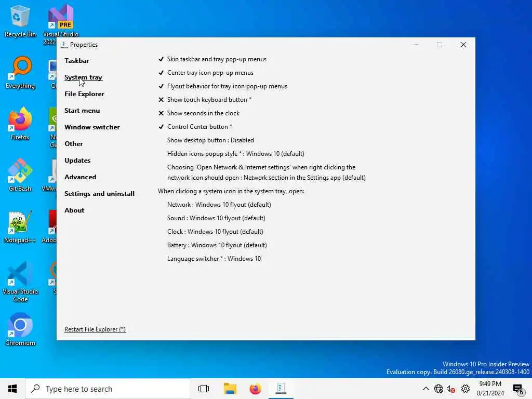Open the Notepad++ desktop shortcut
This screenshot has width=532, height=399.
point(20,227)
